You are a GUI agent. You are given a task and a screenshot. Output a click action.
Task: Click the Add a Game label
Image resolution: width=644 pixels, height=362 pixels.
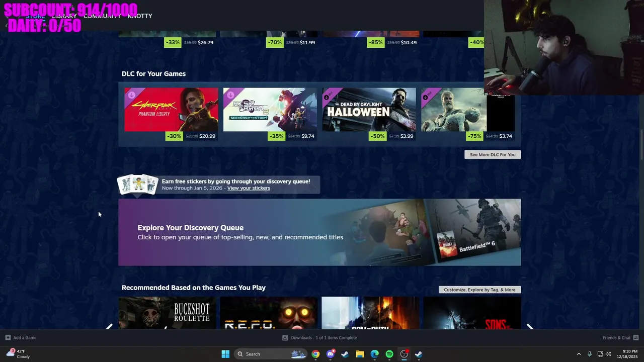click(25, 338)
